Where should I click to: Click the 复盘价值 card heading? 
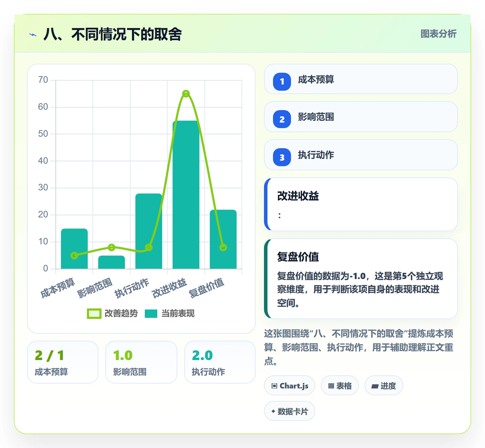click(x=298, y=257)
